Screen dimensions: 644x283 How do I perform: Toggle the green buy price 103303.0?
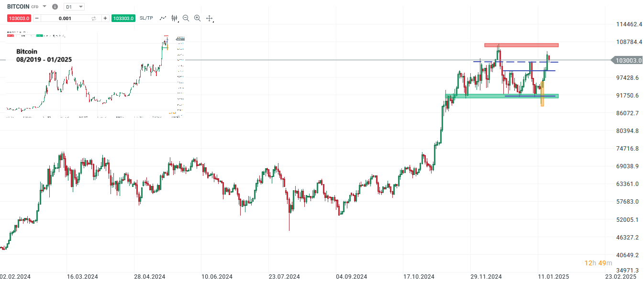pos(123,18)
